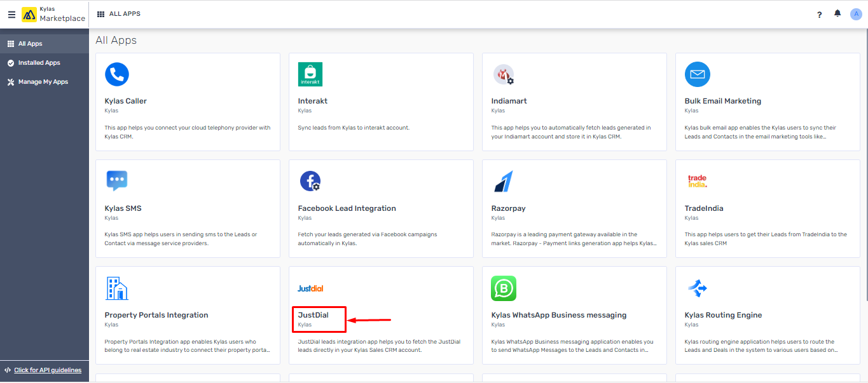Click the Facebook Lead Integration logo
868x383 pixels.
(310, 181)
